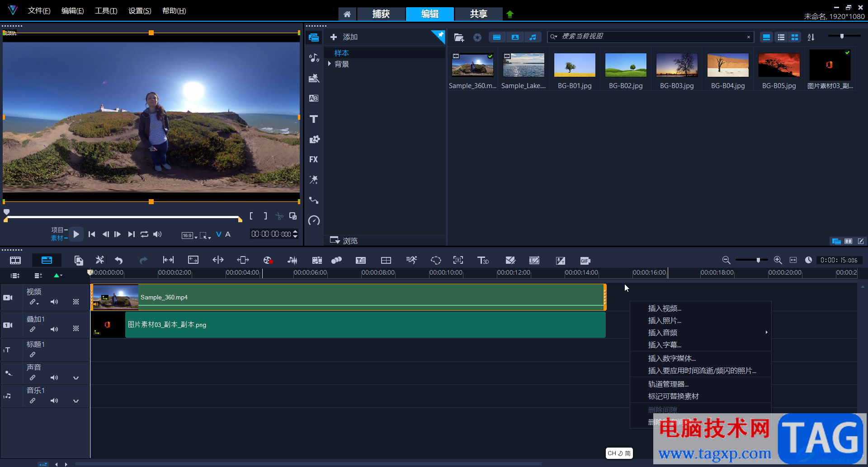Open the File menu
868x467 pixels.
point(39,10)
